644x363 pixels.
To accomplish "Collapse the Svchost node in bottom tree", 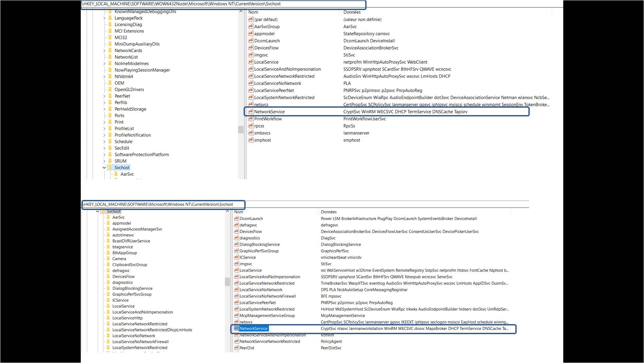I will 98,211.
